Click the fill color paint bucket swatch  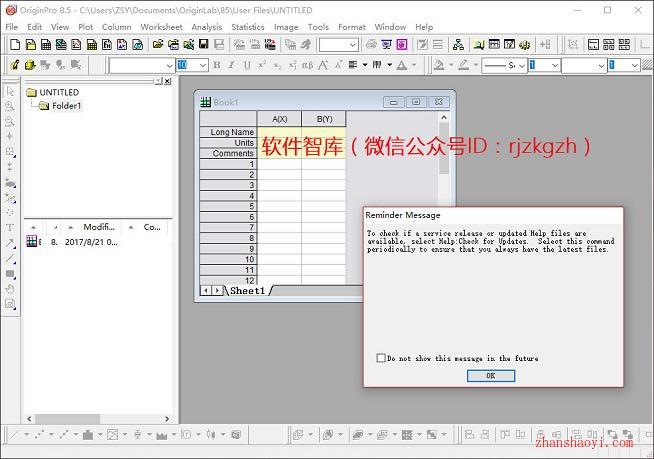tap(439, 65)
